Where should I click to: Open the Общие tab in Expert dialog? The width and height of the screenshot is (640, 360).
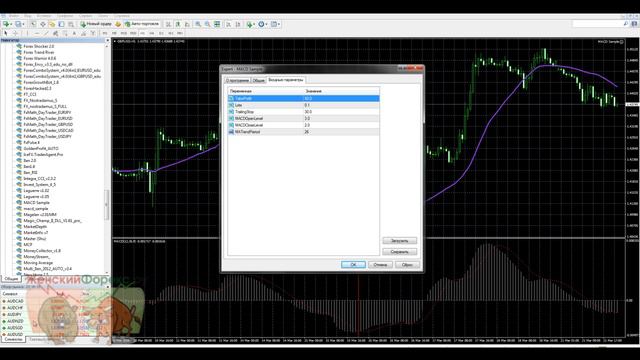(258, 80)
